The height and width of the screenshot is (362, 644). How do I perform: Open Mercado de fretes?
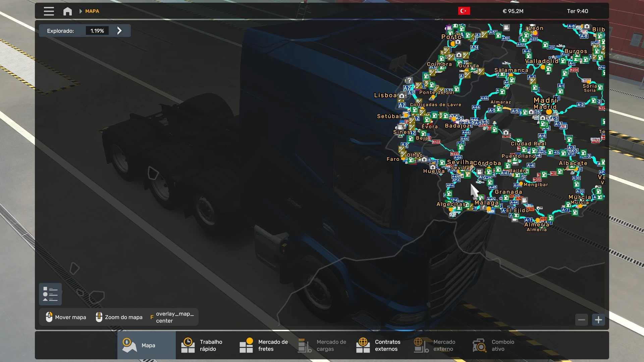tap(263, 345)
